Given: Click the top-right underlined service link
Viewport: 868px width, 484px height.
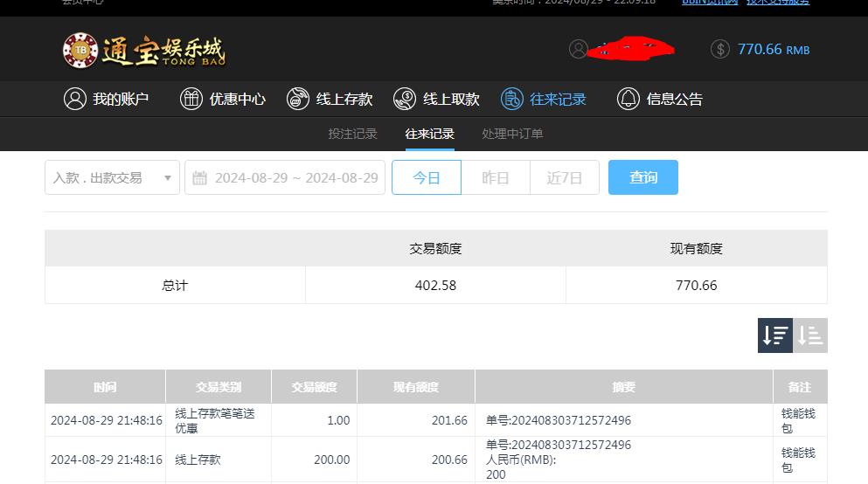Looking at the screenshot, I should pyautogui.click(x=778, y=3).
